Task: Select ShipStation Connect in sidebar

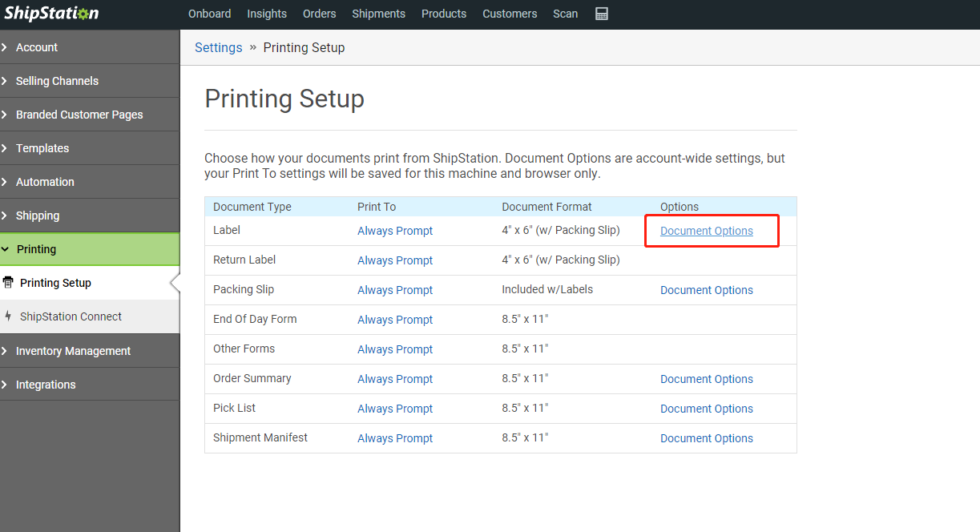Action: point(71,316)
